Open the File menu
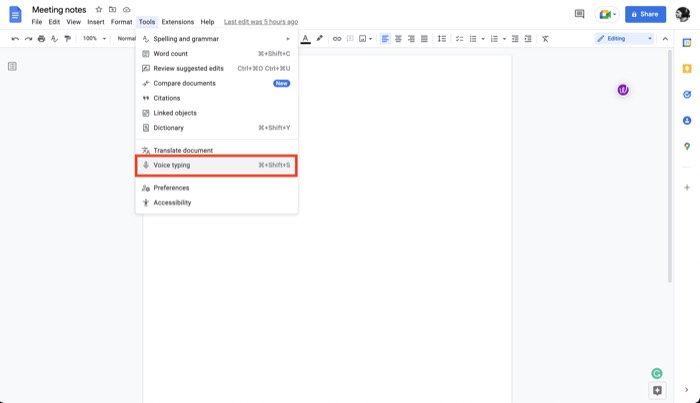The image size is (700, 403). [37, 22]
